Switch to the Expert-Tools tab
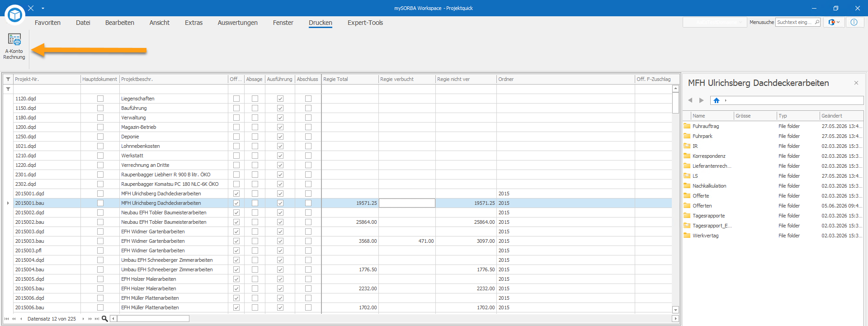This screenshot has height=326, width=868. 365,23
